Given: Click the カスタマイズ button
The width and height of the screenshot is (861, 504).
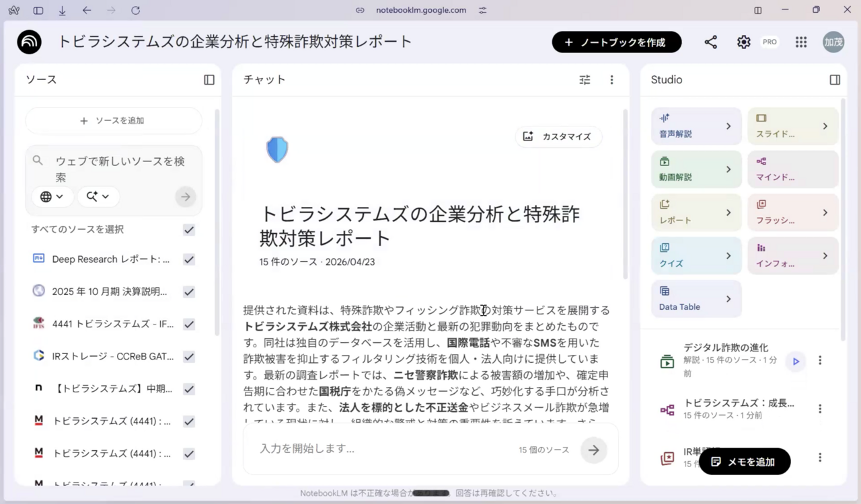Looking at the screenshot, I should click(559, 136).
